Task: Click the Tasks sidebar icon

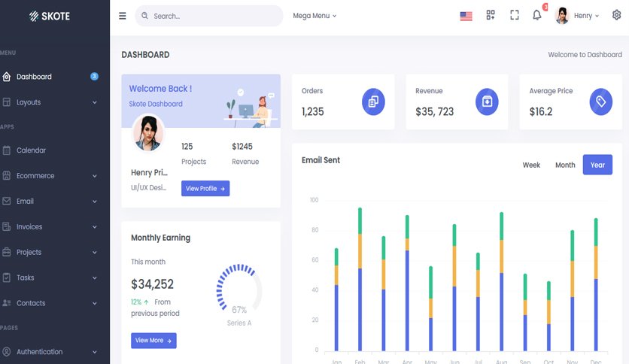Action: tap(7, 278)
